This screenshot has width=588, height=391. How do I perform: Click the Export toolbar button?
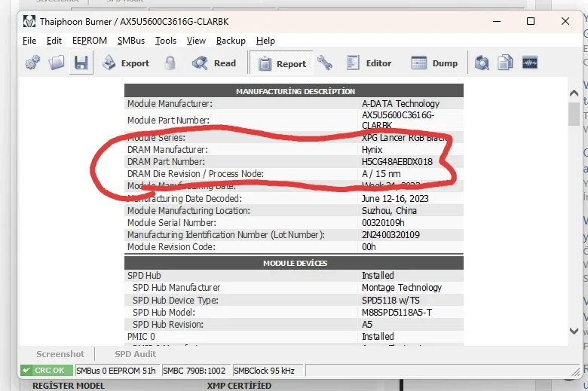[x=126, y=63]
